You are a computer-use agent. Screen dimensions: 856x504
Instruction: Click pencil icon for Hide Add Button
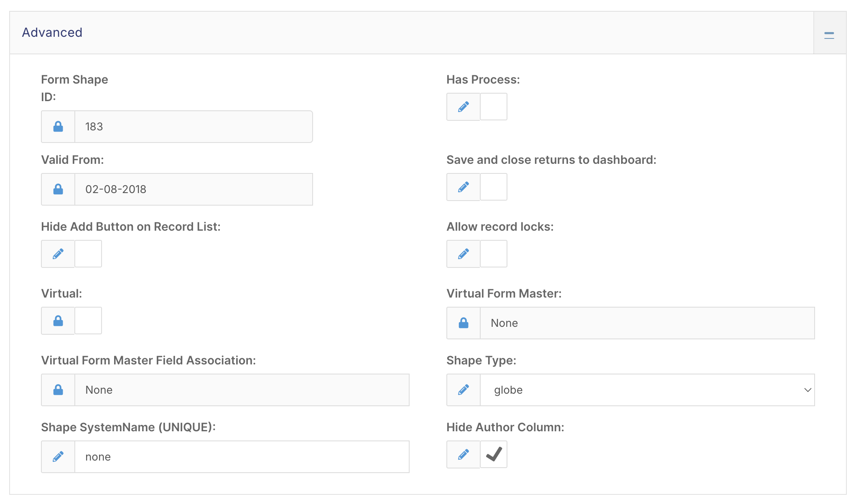click(58, 254)
